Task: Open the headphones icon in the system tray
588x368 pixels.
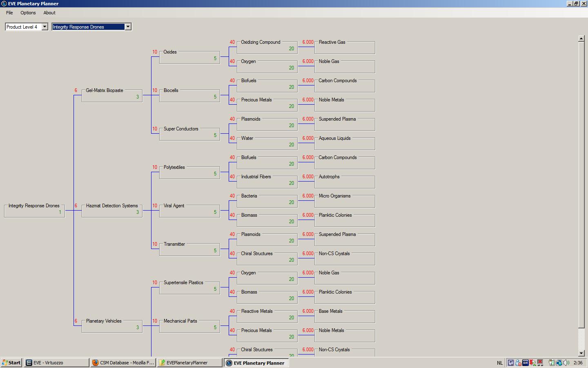Action: click(x=511, y=363)
